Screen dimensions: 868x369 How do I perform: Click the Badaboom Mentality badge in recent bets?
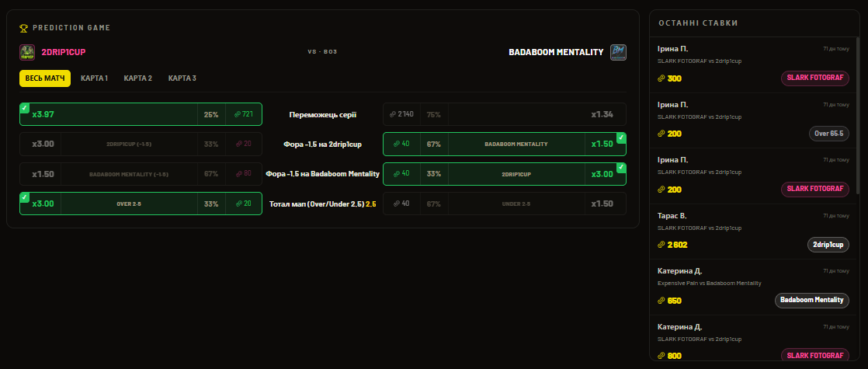pyautogui.click(x=811, y=301)
